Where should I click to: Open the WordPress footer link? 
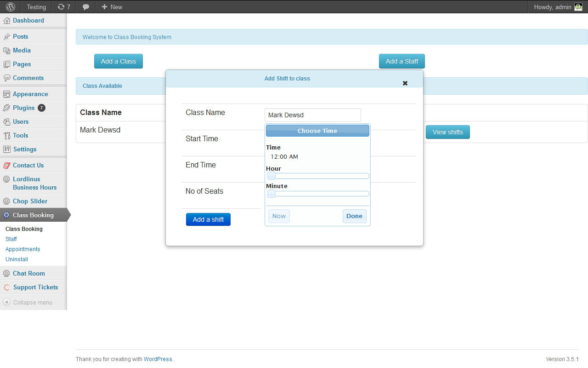click(158, 359)
